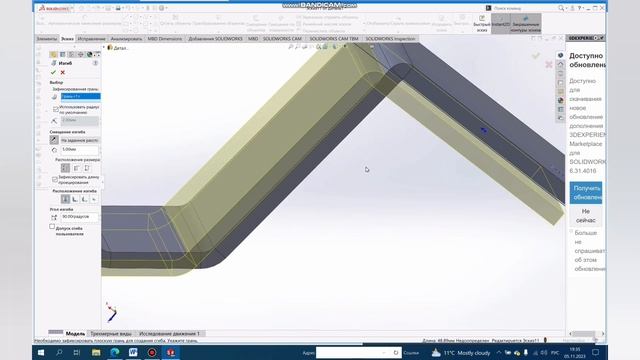Open Microsoft Edge from the taskbar
Viewport: 640px width, 360px height.
pos(115,352)
